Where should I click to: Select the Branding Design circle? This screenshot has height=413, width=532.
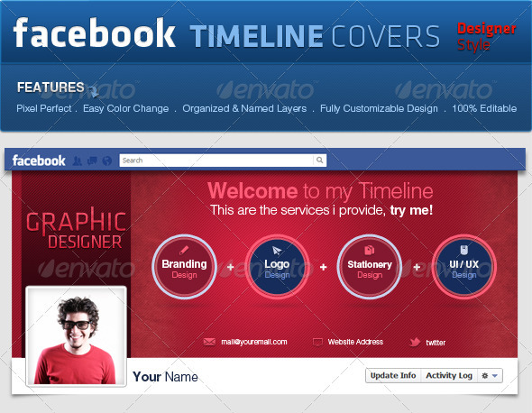click(x=184, y=267)
